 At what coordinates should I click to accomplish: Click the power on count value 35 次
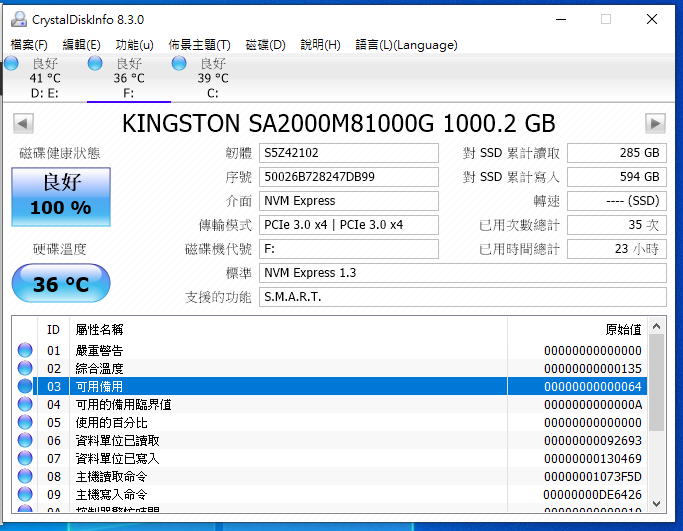(x=617, y=225)
